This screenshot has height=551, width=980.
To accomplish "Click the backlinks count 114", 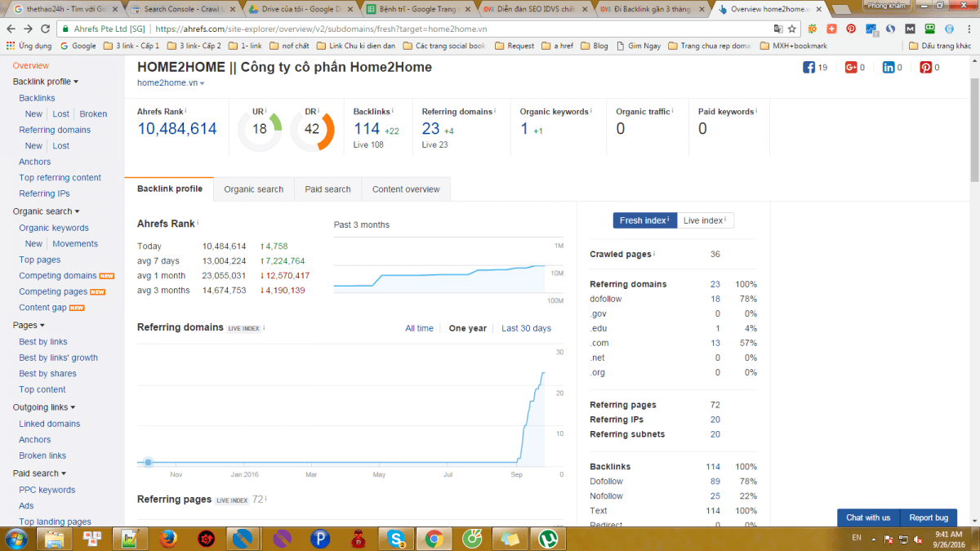I will [x=367, y=129].
